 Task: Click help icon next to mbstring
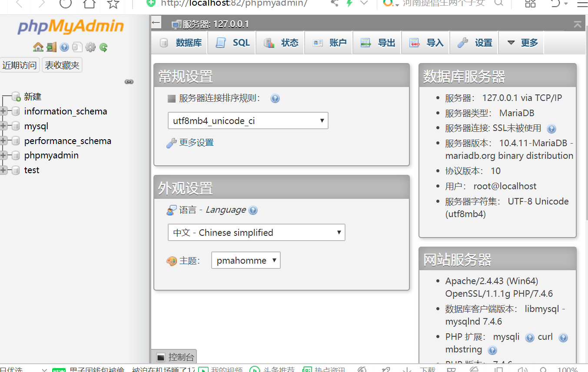click(492, 350)
